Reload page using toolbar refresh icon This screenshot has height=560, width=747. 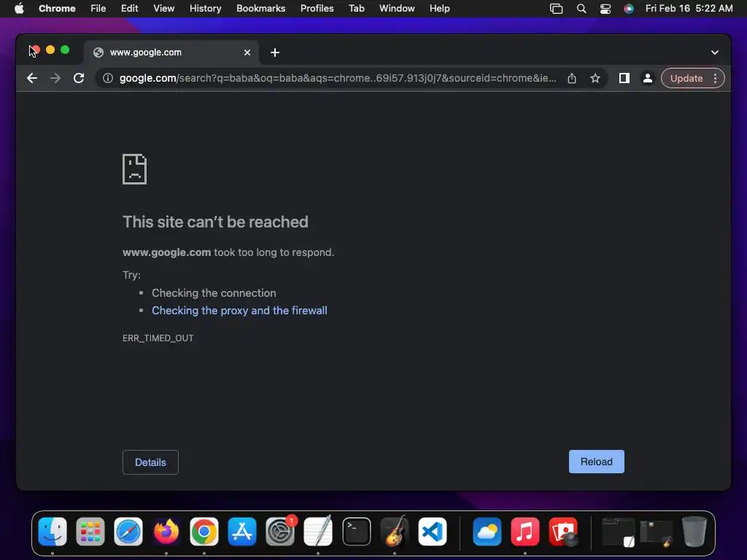79,78
